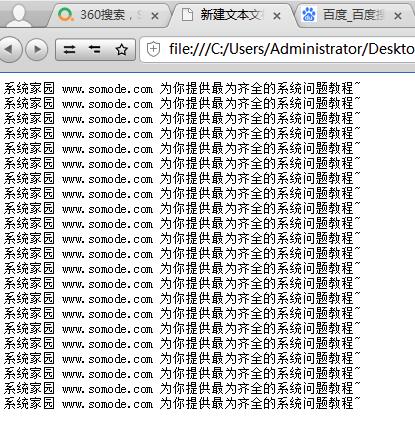Switch to the 百度 tab
Viewport: 415px width, 426px height.
coord(353,15)
